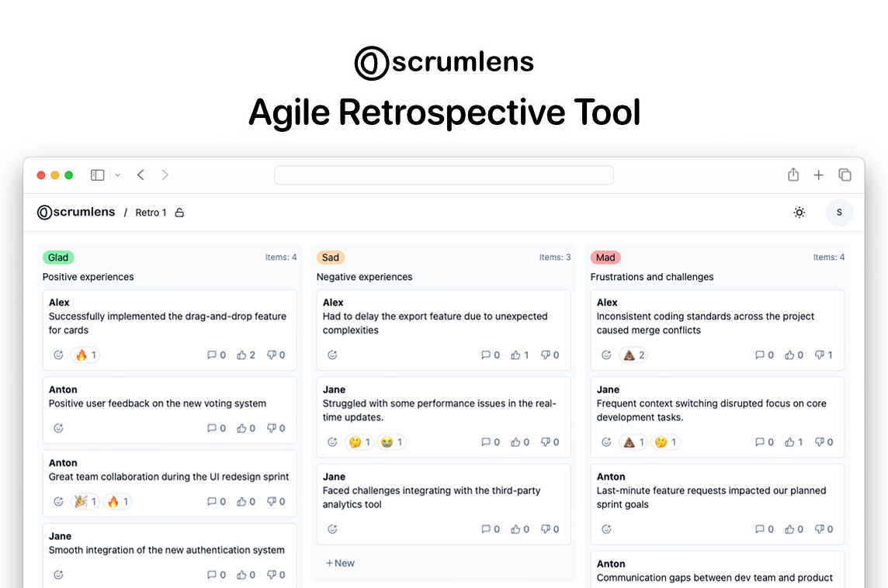Toggle party popper reaction on UI redesign card
This screenshot has height=588, width=888.
tap(85, 501)
